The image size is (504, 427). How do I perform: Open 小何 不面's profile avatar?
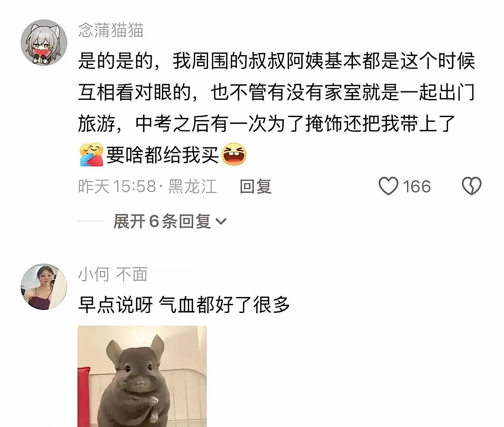click(44, 287)
